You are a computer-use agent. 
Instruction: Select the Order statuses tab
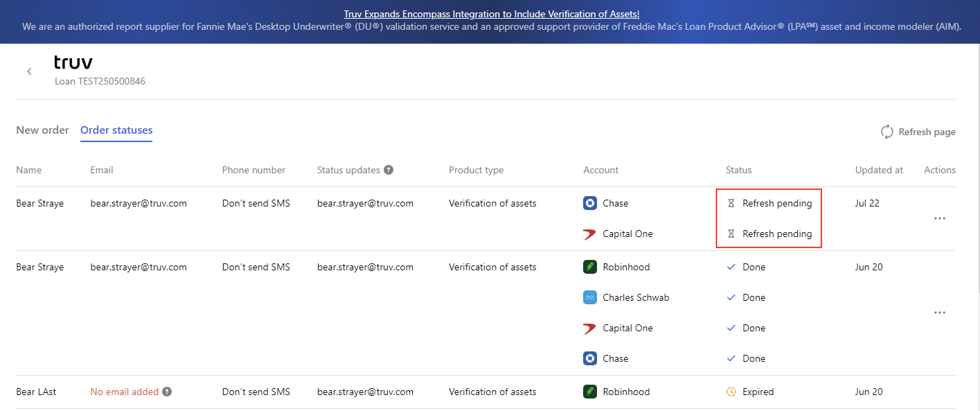click(116, 130)
